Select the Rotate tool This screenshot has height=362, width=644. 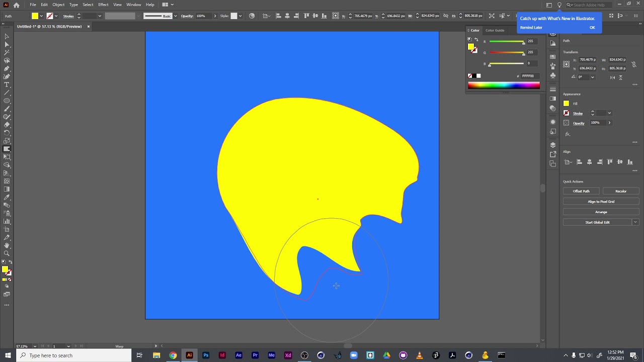click(x=7, y=133)
